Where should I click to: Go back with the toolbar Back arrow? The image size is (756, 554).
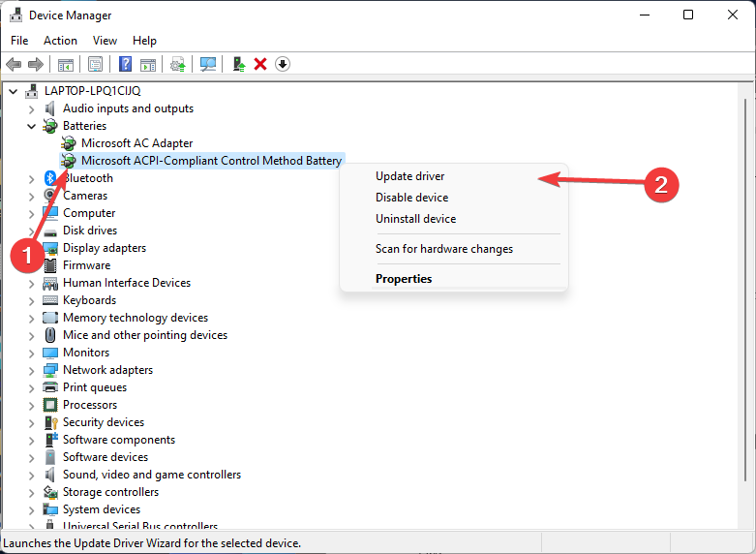pyautogui.click(x=14, y=64)
